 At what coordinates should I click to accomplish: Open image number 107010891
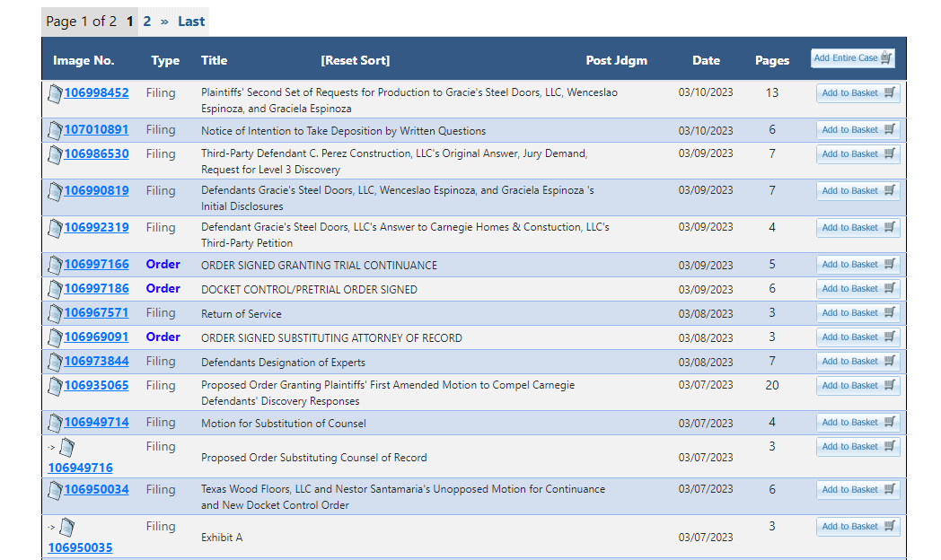pyautogui.click(x=97, y=129)
